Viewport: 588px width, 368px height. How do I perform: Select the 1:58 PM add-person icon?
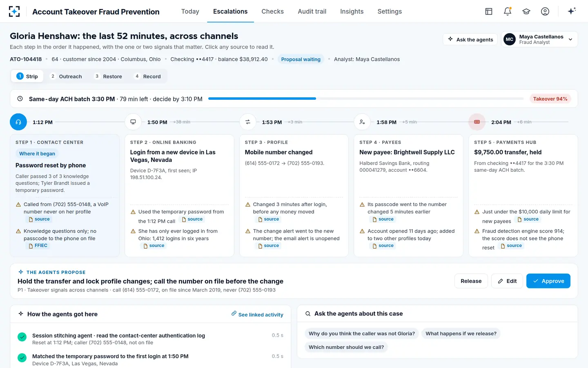click(362, 122)
